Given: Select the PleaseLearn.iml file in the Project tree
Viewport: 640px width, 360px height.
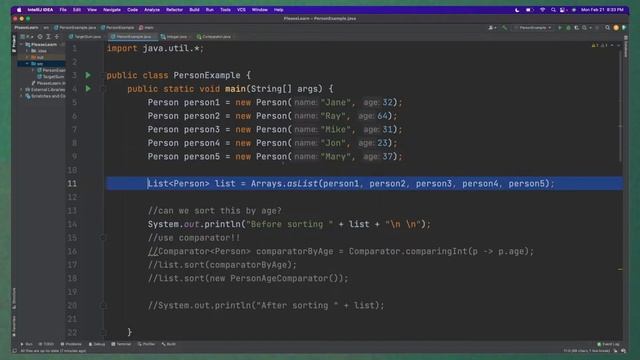Looking at the screenshot, I should tap(48, 83).
